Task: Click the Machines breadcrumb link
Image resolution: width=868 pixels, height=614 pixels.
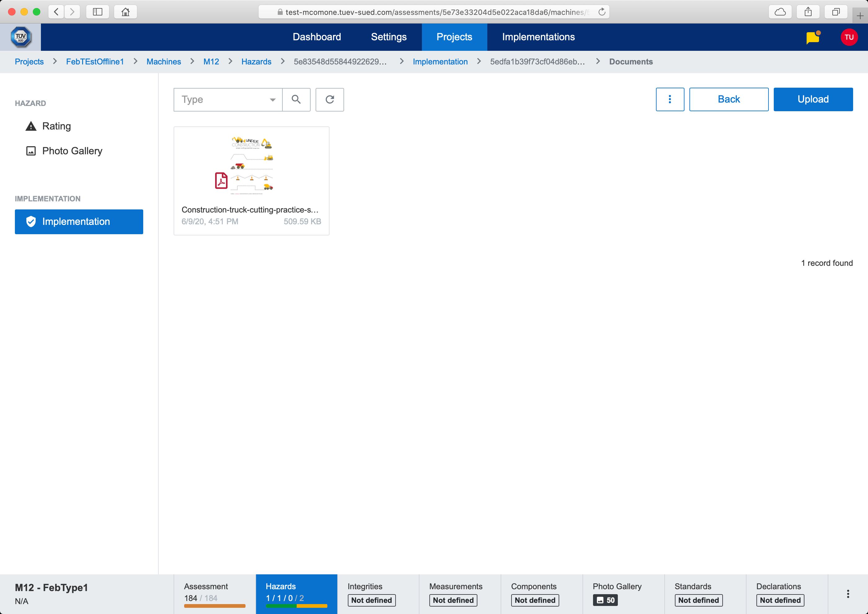Action: click(x=163, y=62)
